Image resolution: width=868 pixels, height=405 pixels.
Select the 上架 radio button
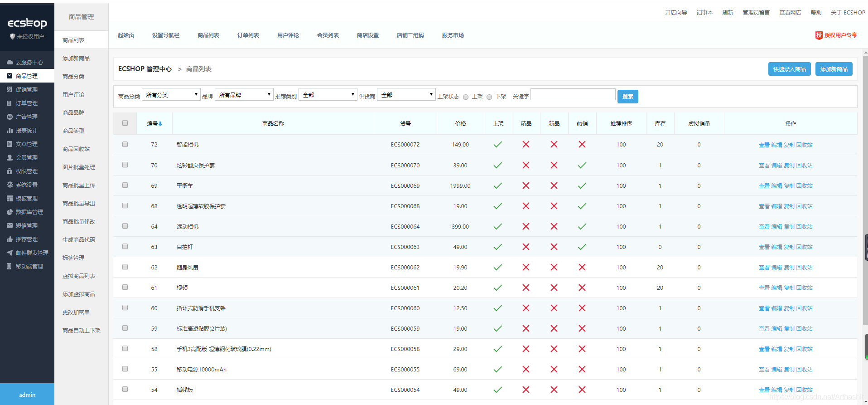(466, 97)
